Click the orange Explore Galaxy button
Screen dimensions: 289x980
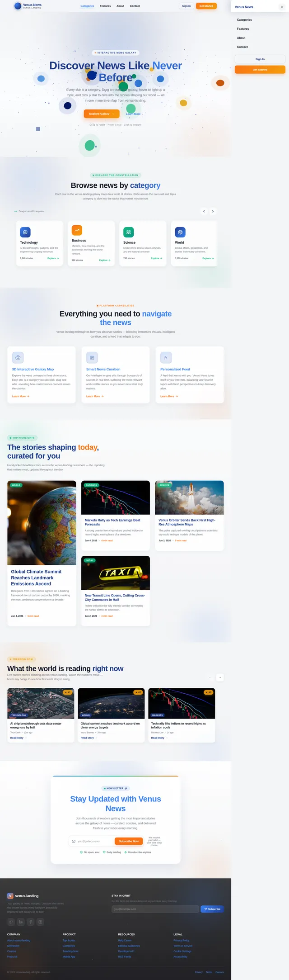(x=102, y=114)
